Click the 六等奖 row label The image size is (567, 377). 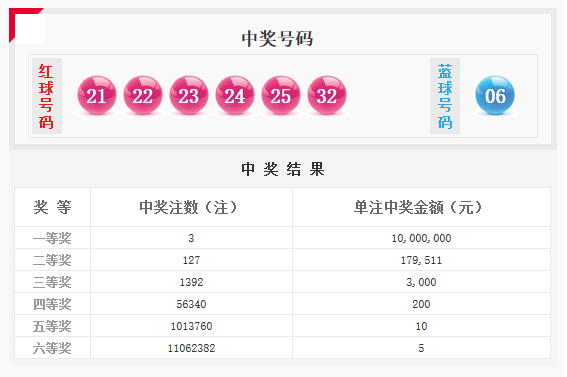click(x=52, y=348)
